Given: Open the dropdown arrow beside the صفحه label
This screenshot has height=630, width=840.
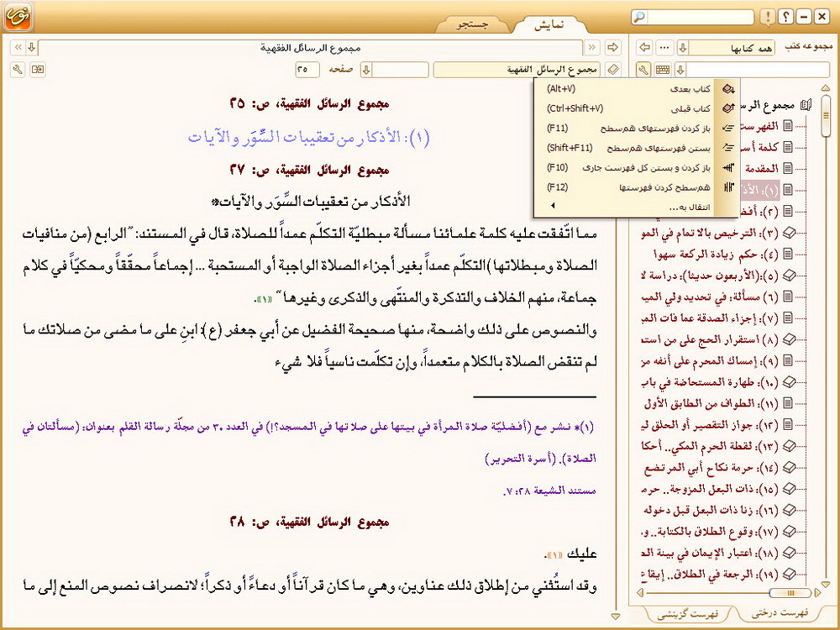Looking at the screenshot, I should (366, 70).
